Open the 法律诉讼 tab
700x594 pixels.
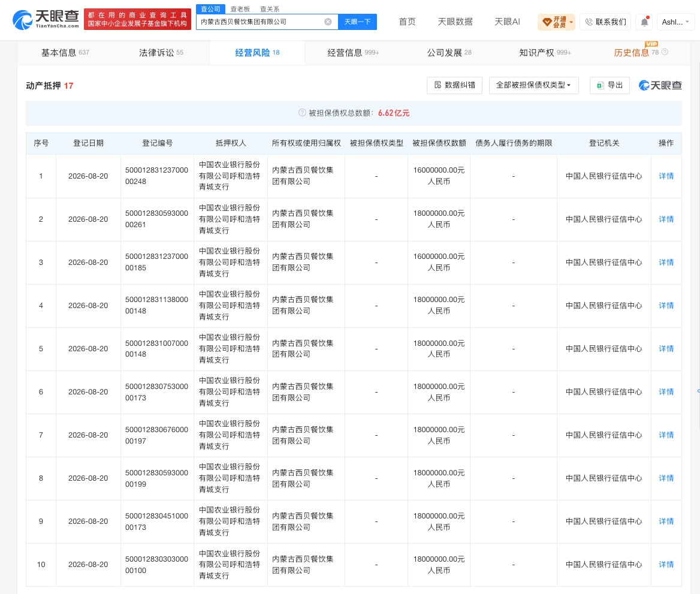[161, 53]
